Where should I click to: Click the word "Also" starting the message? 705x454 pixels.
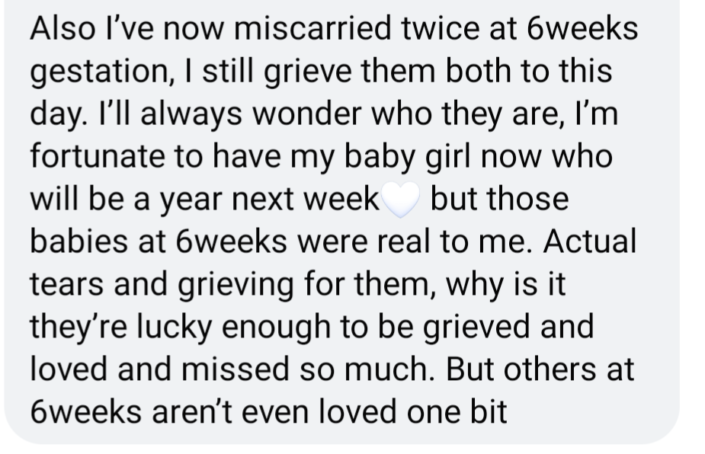[62, 29]
